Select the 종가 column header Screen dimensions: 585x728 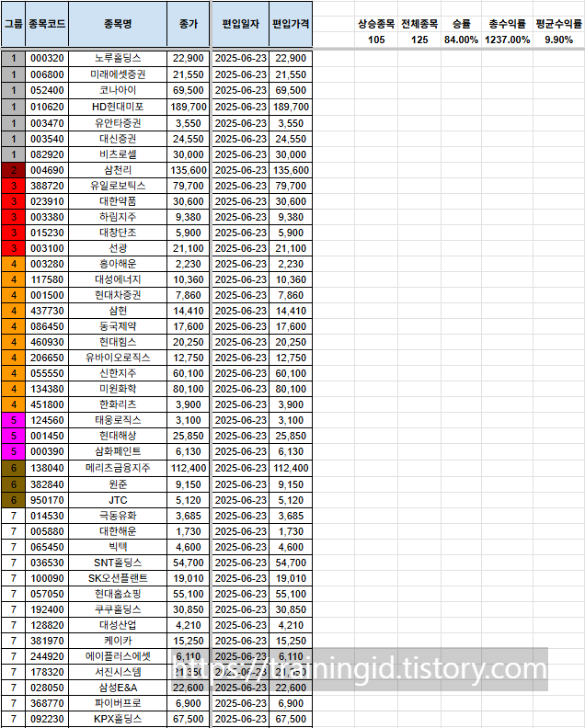[189, 24]
